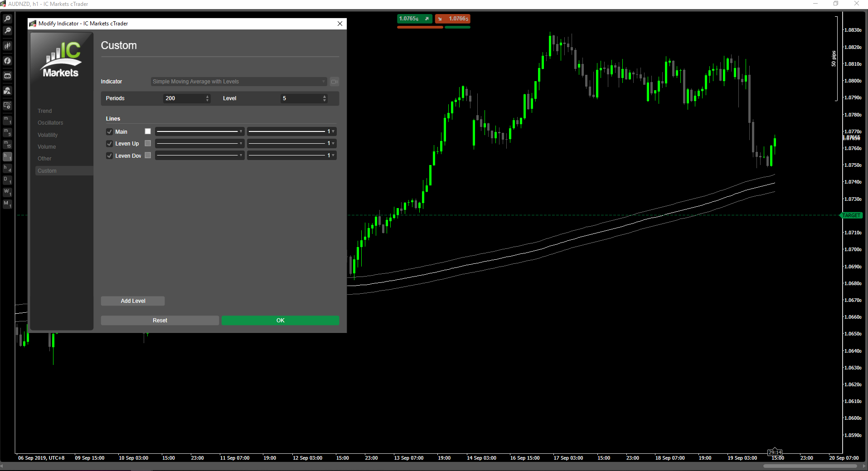Select the Zoom In tool
The height and width of the screenshot is (471, 868).
click(x=7, y=18)
